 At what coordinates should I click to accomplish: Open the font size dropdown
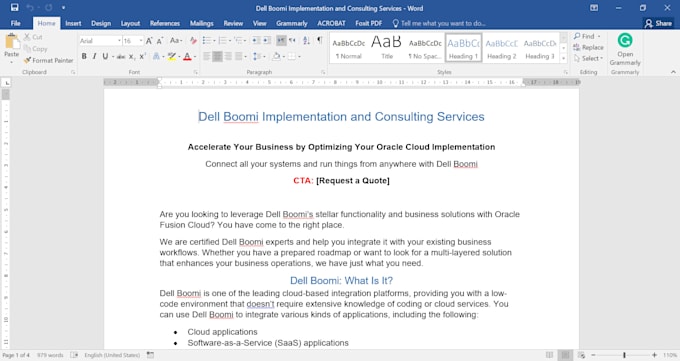[x=141, y=41]
